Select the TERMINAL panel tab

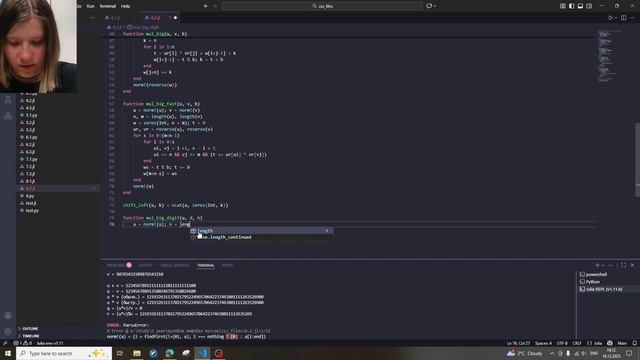[205, 265]
